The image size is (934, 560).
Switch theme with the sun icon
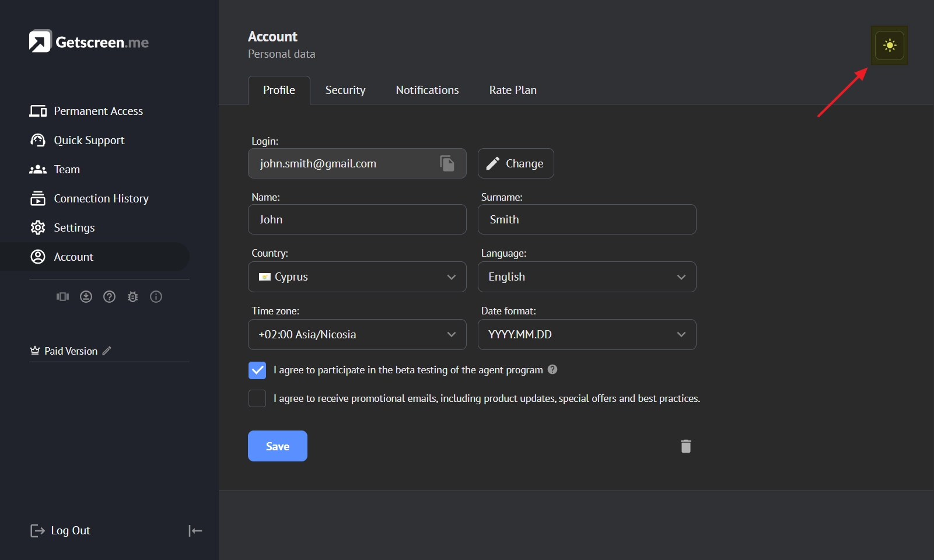[889, 45]
